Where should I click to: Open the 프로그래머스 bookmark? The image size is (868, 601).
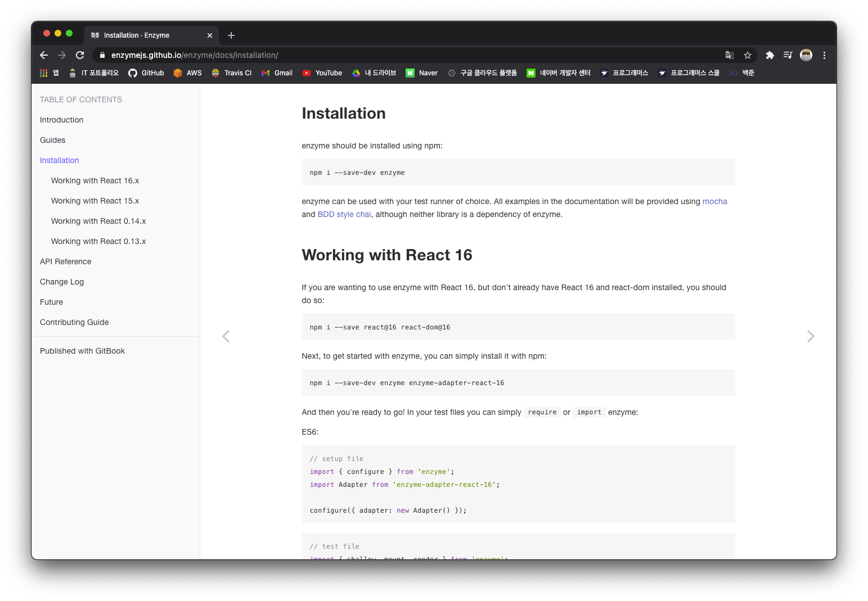pyautogui.click(x=624, y=73)
